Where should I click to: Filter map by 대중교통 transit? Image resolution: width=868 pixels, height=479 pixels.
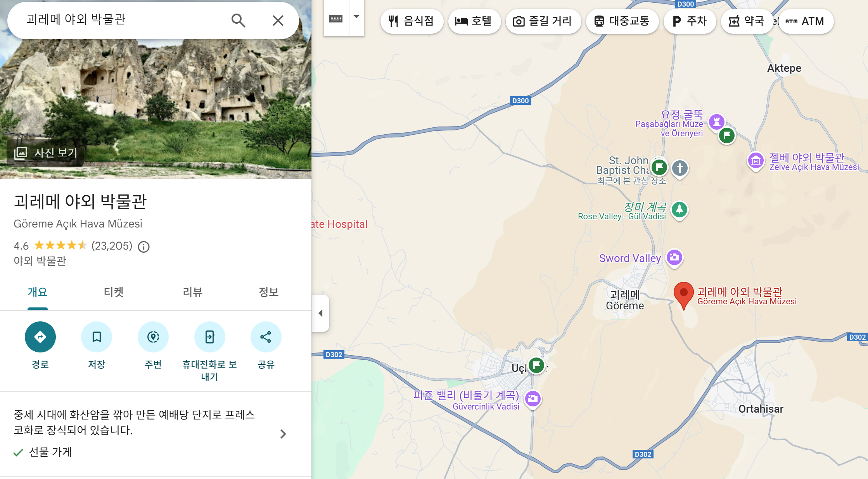[x=622, y=21]
